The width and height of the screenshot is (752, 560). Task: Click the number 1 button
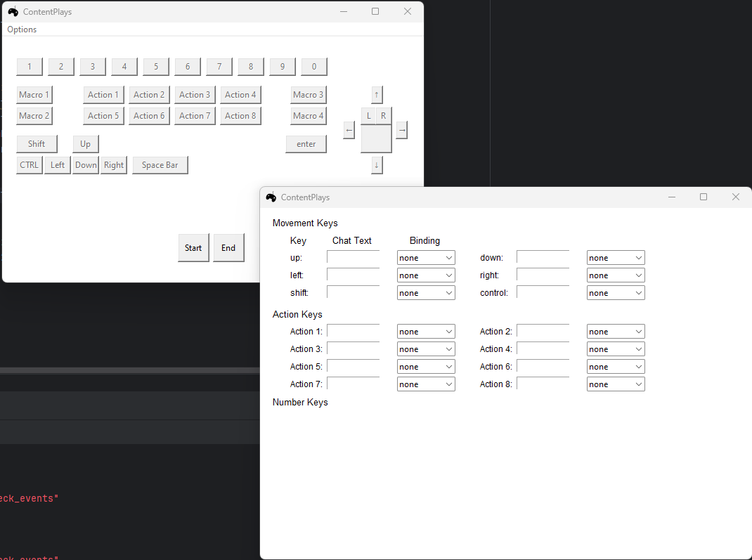(30, 67)
